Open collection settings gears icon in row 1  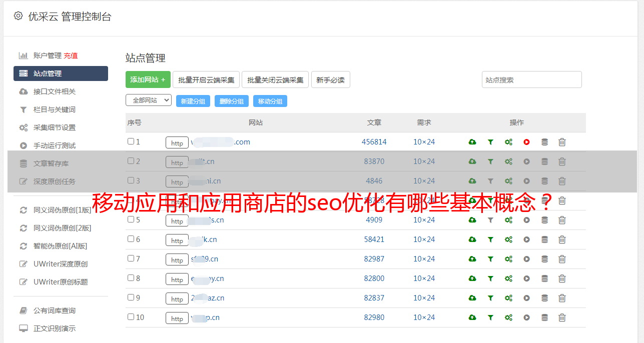pyautogui.click(x=508, y=142)
